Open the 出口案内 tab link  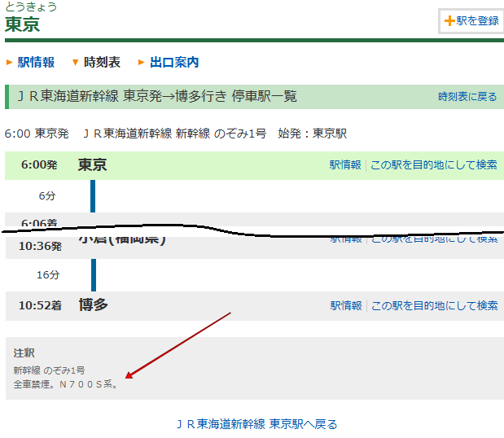coord(174,62)
